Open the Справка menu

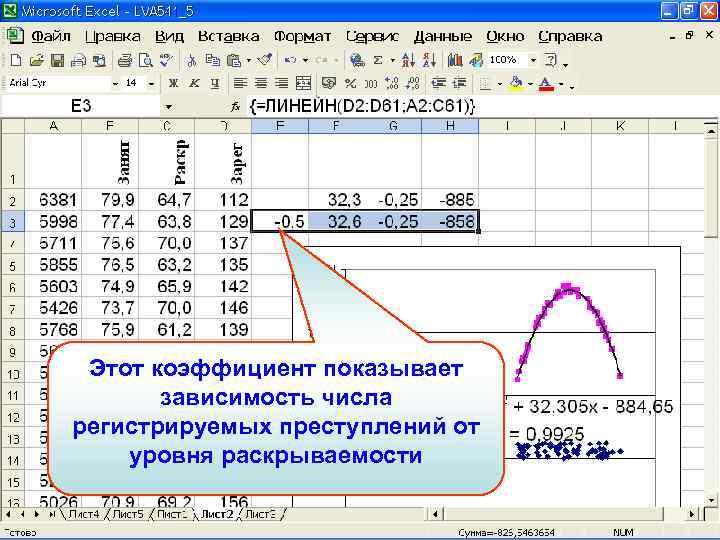(x=570, y=36)
